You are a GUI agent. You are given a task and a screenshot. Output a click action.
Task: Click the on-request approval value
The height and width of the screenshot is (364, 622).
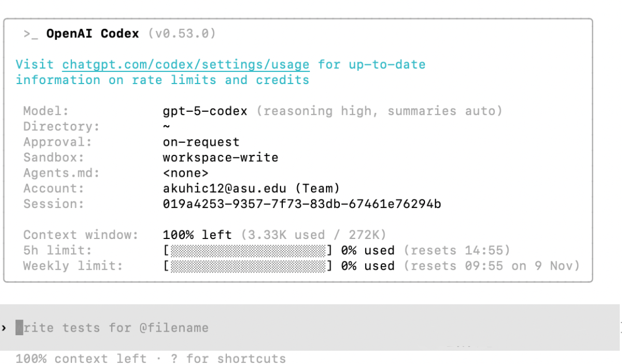point(201,142)
